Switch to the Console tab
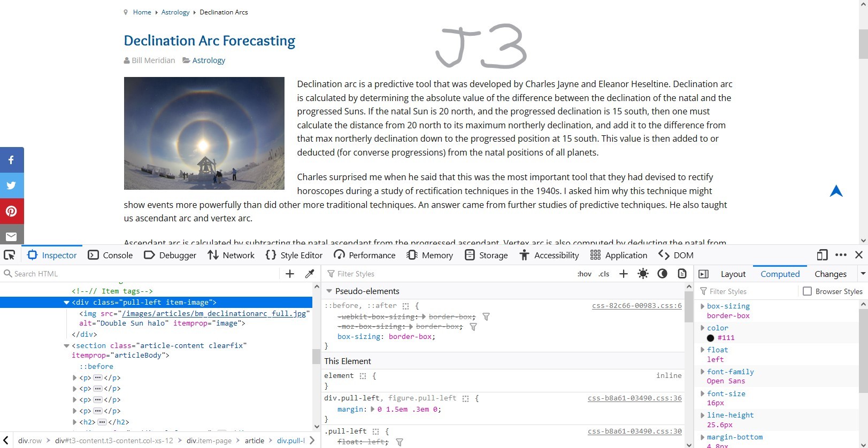Screen dimensions: 868x448 pos(110,255)
